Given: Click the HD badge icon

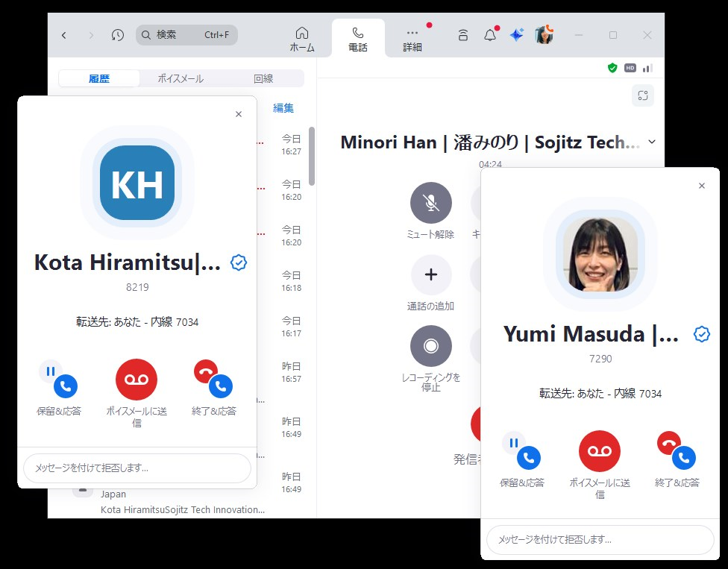Looking at the screenshot, I should pos(630,68).
